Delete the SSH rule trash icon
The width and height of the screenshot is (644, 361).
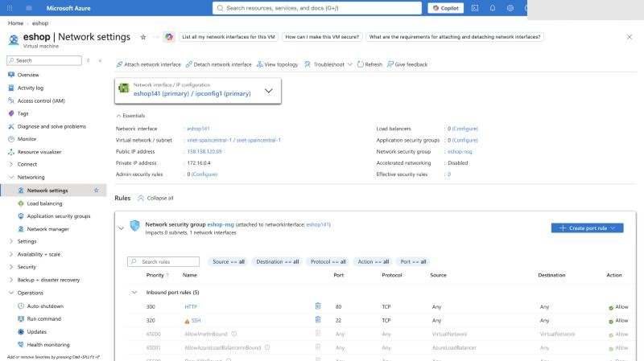(x=317, y=319)
